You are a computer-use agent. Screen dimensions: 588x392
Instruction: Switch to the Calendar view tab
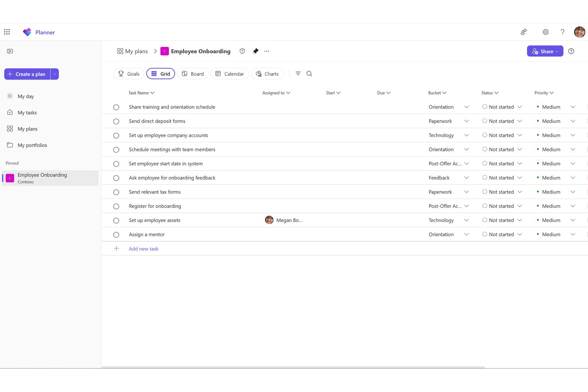[230, 74]
